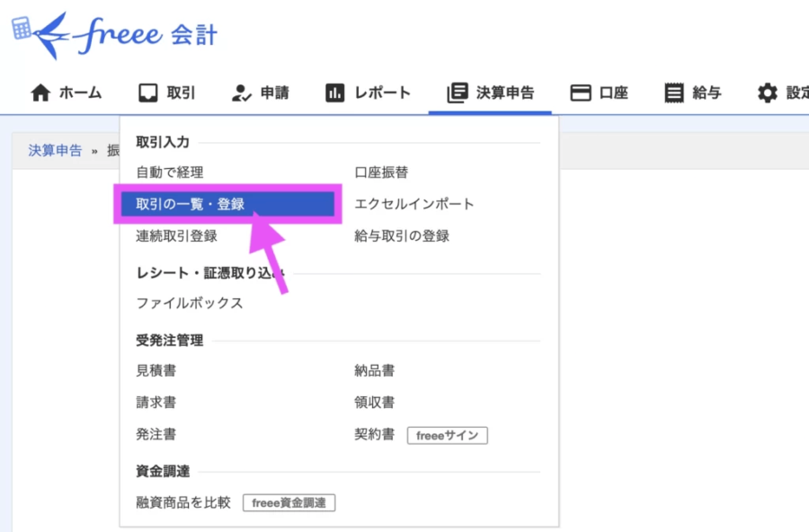Choose 給与取引の登録 in the menu
The height and width of the screenshot is (532, 809).
pyautogui.click(x=402, y=235)
